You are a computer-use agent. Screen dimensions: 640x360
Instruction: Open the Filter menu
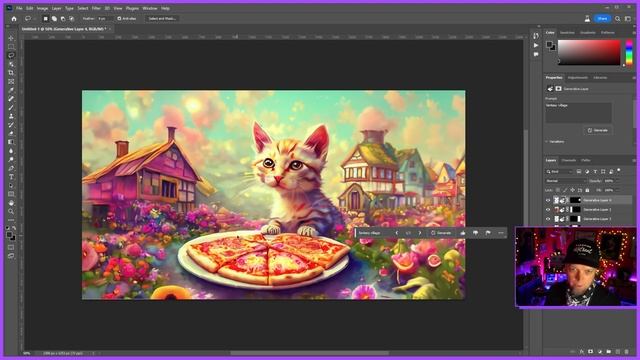(x=96, y=8)
